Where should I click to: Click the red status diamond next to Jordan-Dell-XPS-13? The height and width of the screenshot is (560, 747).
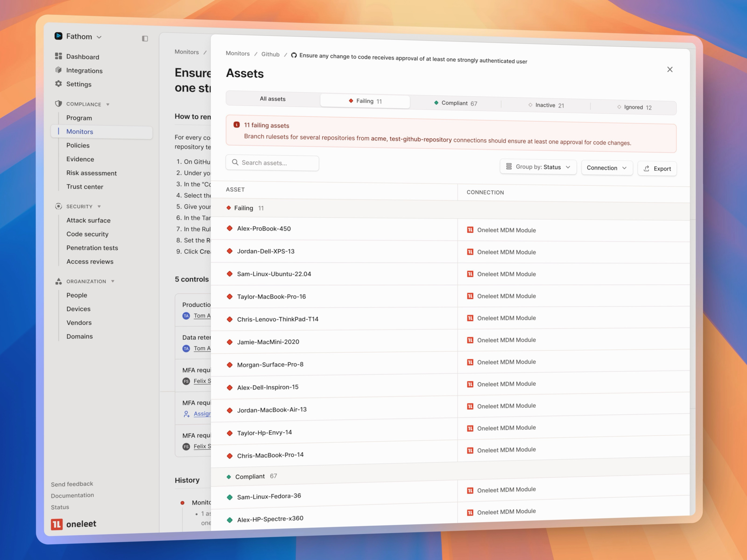230,251
